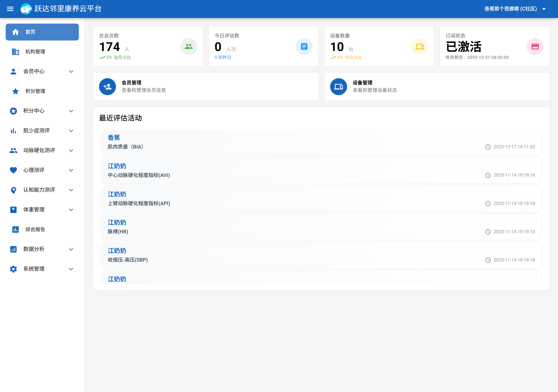Image resolution: width=558 pixels, height=392 pixels.
Task: Expand the 数据分析 chevron
Action: click(71, 250)
